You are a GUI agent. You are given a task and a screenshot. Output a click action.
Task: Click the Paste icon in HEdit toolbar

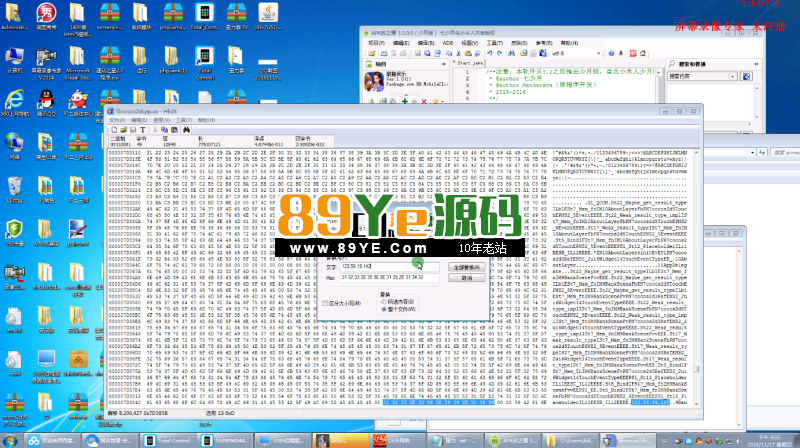(174, 130)
